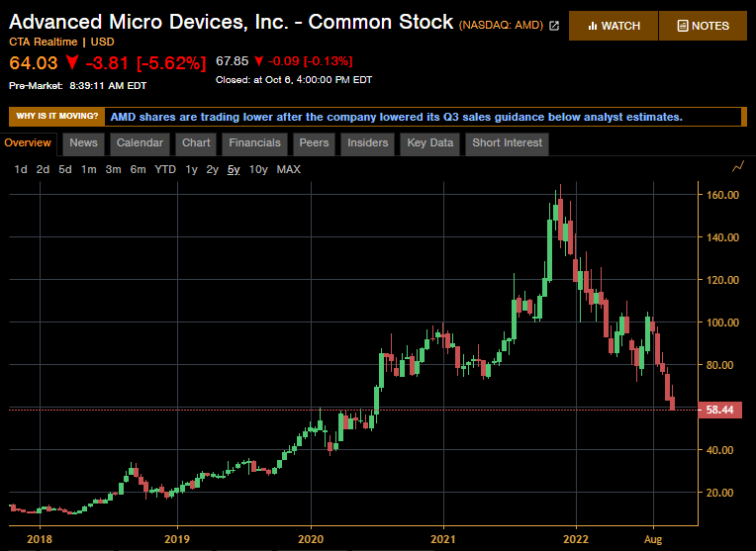Screen dimensions: 756x551
Task: Click the CTA Realtime | USD label
Action: click(61, 42)
